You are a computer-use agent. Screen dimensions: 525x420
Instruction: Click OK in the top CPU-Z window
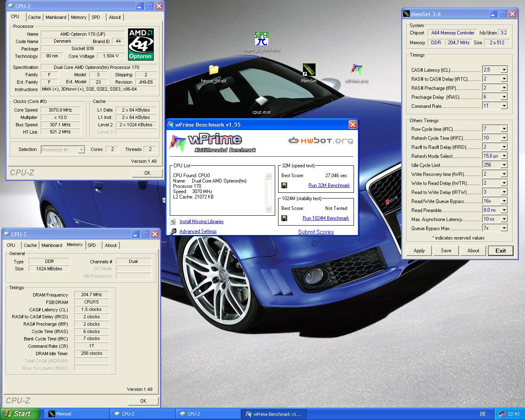click(147, 173)
